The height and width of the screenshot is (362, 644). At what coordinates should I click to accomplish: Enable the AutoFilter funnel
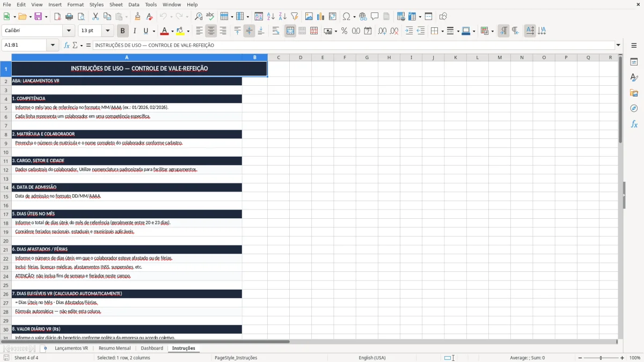[295, 17]
